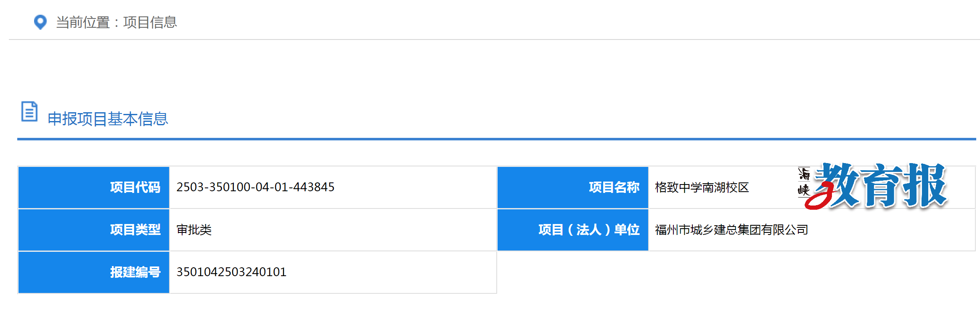Click the 教育报 watermark logo
This screenshot has height=327, width=980.
873,186
